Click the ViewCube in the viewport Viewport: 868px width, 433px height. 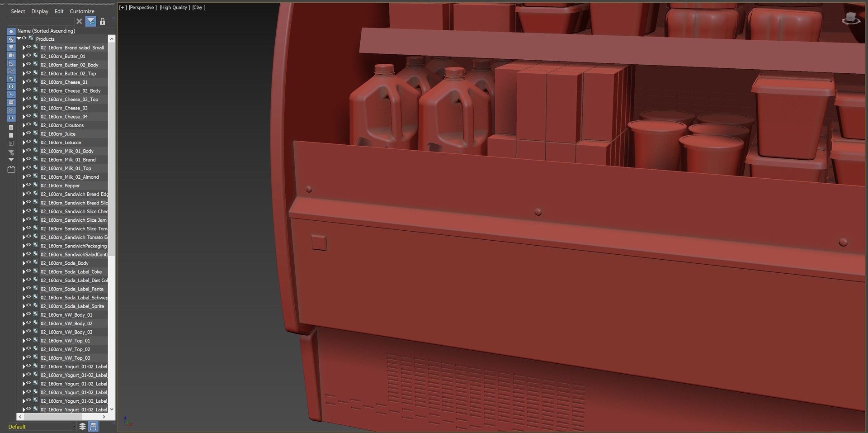click(x=851, y=19)
